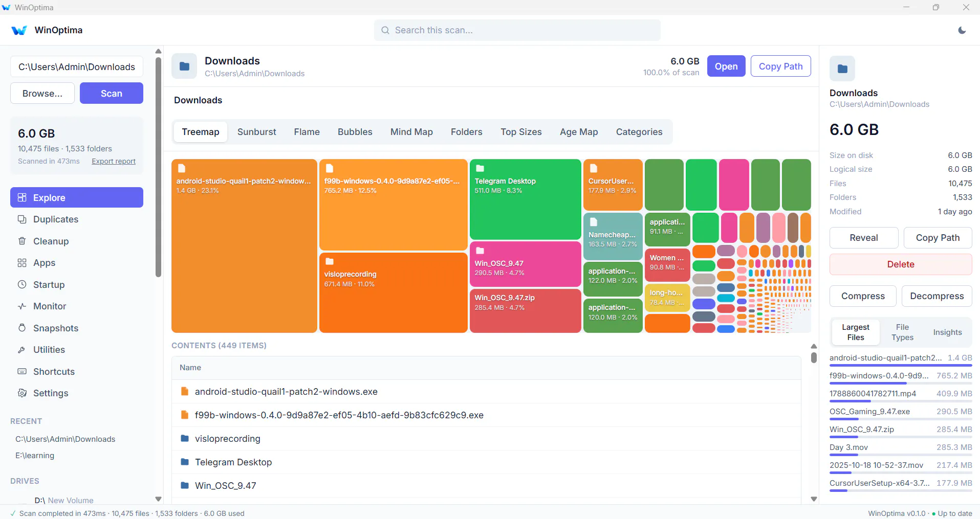Click the red Delete button
This screenshot has height=519, width=980.
pos(901,264)
